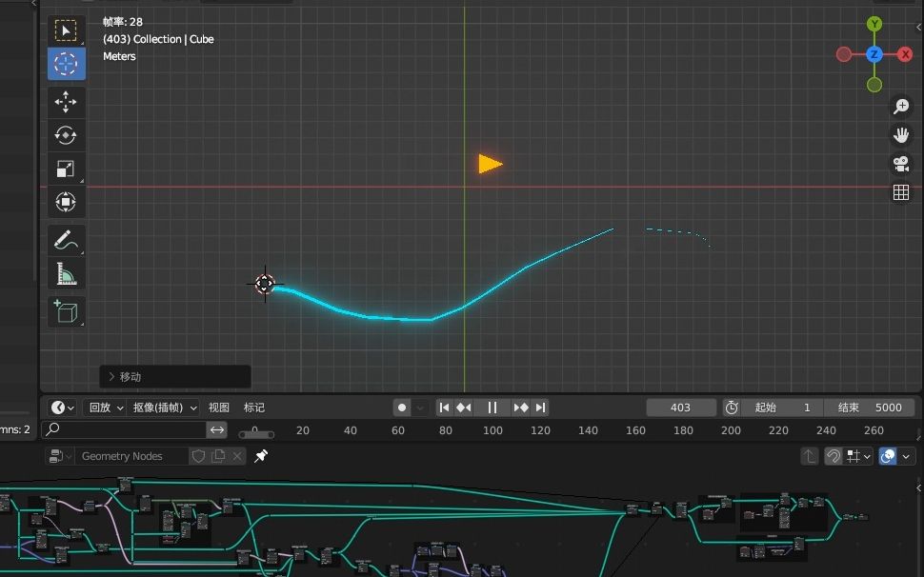Select the Scale tool
This screenshot has height=577, width=924.
click(66, 169)
